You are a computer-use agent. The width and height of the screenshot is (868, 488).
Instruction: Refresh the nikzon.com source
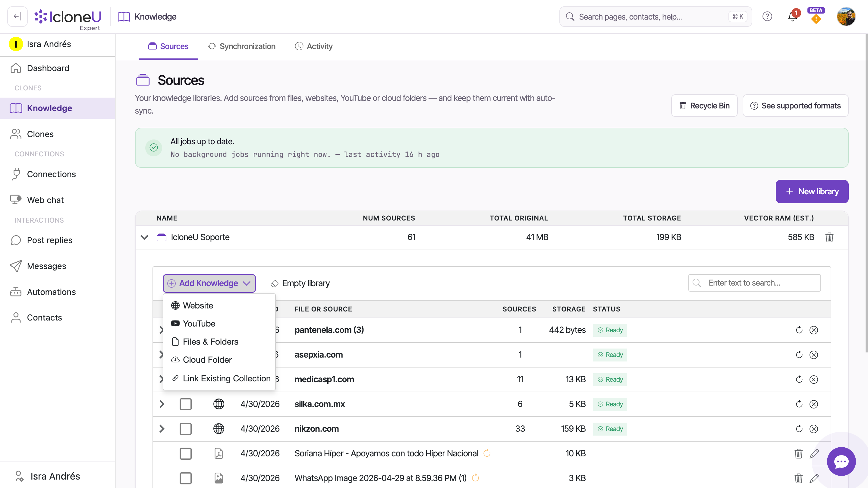tap(799, 429)
